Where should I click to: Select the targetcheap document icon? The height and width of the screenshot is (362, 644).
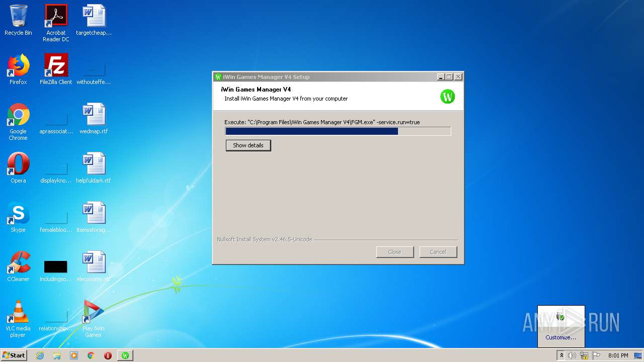pyautogui.click(x=94, y=20)
